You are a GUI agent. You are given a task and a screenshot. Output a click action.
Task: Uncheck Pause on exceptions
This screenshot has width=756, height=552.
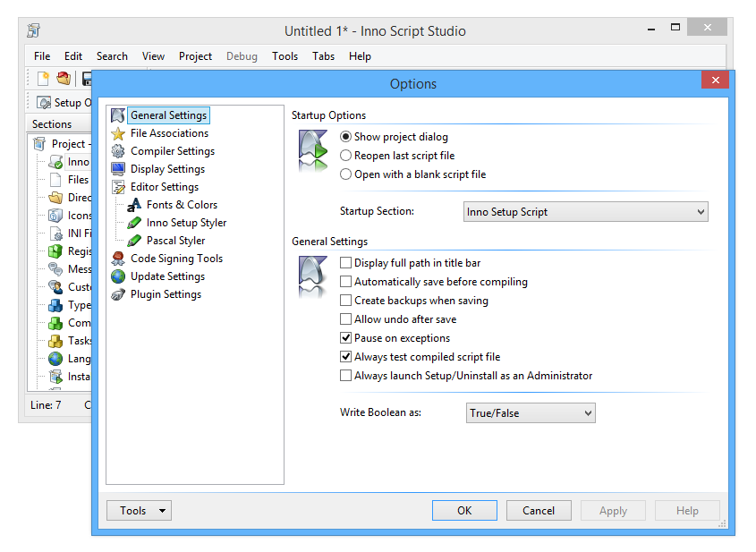pyautogui.click(x=345, y=338)
